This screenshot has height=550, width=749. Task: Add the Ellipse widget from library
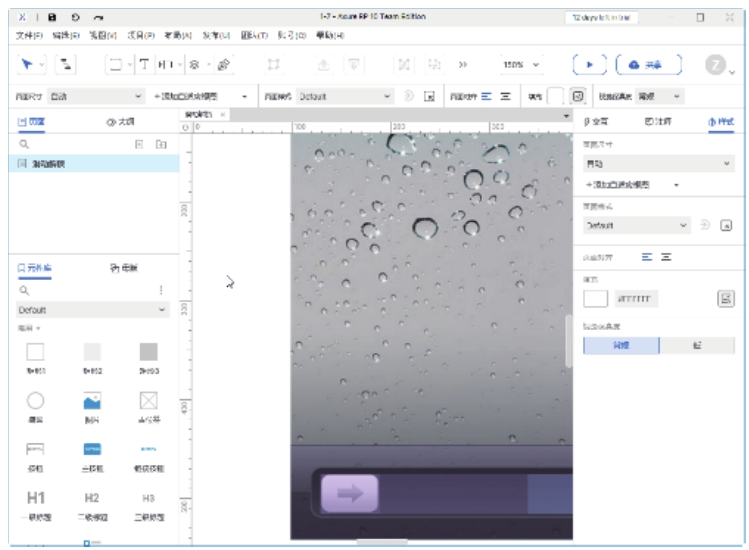click(35, 400)
